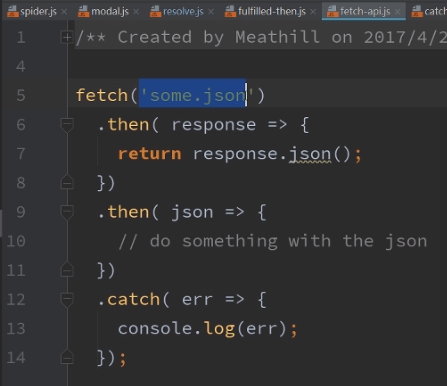Close the spider.js tab
Screen dimensions: 447x386
[64, 12]
